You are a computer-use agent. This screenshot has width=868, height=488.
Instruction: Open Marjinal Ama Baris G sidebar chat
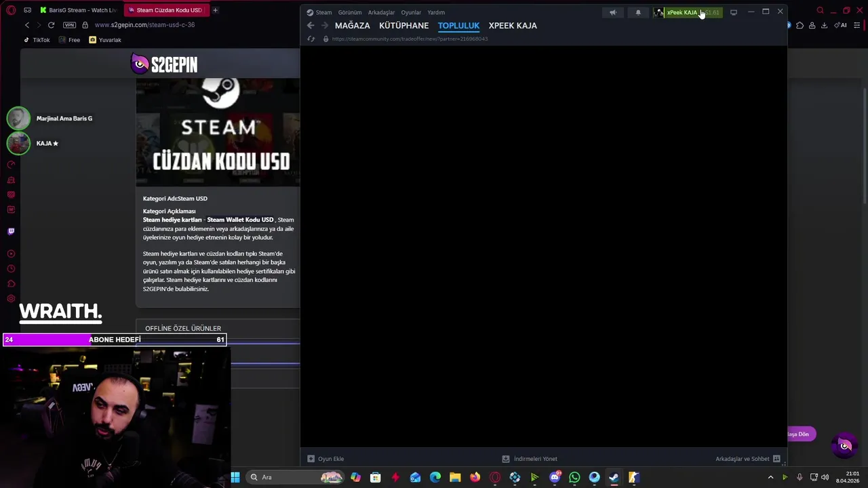[x=50, y=119]
